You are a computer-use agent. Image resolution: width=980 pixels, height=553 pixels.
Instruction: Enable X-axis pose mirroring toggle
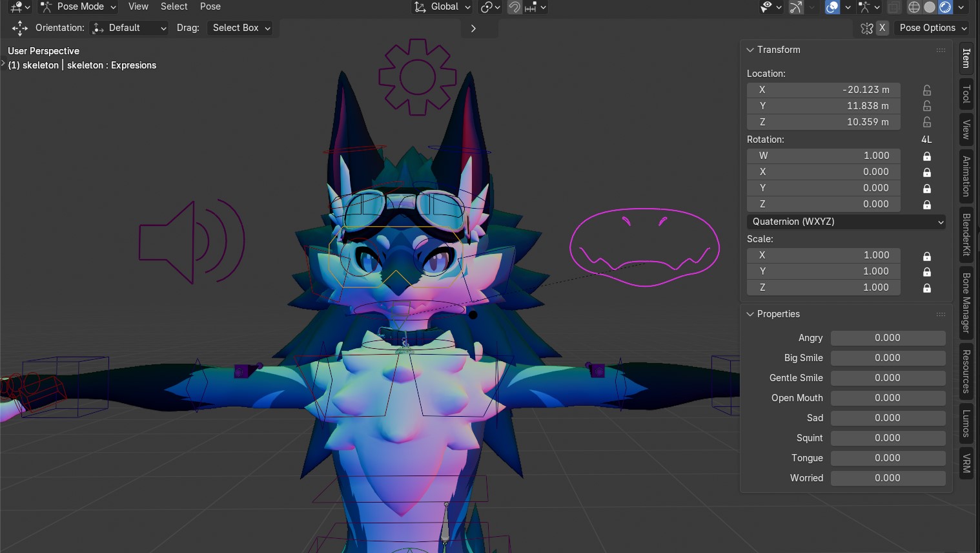pyautogui.click(x=881, y=28)
